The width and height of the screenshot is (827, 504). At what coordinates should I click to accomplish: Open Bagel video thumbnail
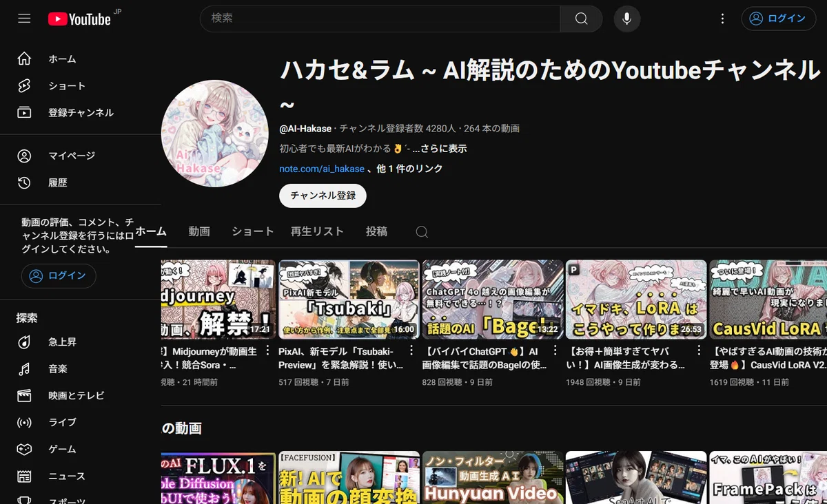[x=493, y=300]
